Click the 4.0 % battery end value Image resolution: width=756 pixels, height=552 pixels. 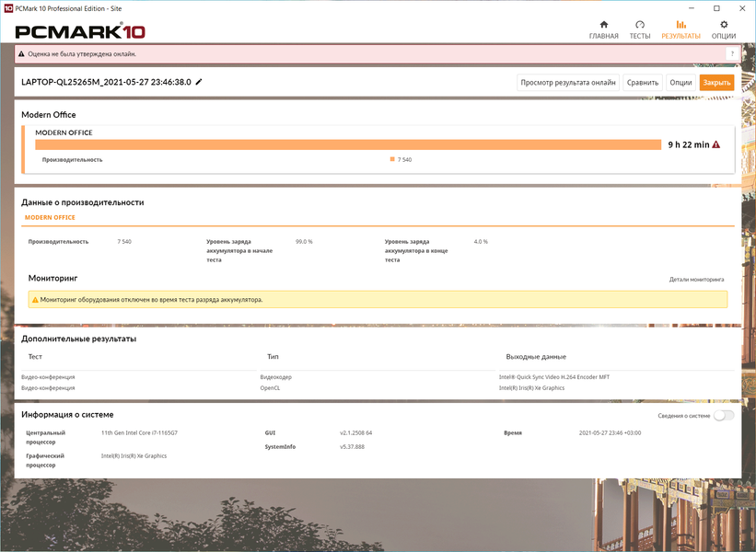pyautogui.click(x=481, y=242)
